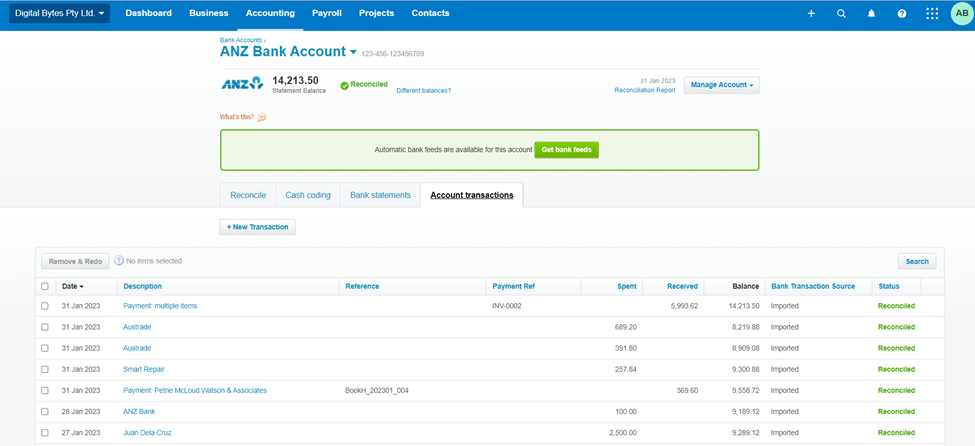
Task: Check the ANZ Bank row checkbox
Action: pyautogui.click(x=44, y=412)
